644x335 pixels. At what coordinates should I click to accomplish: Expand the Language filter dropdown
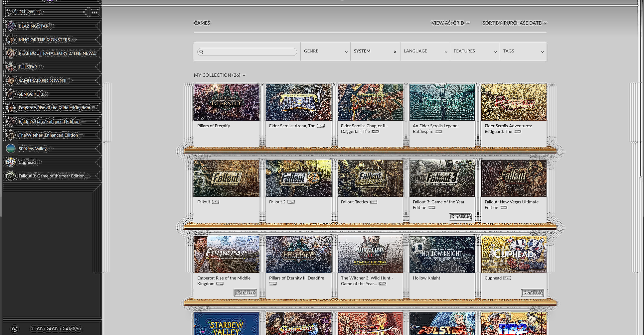coord(425,51)
